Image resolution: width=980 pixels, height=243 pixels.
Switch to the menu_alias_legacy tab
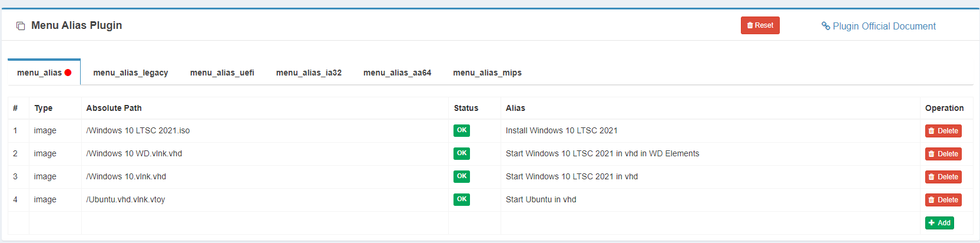pyautogui.click(x=130, y=73)
